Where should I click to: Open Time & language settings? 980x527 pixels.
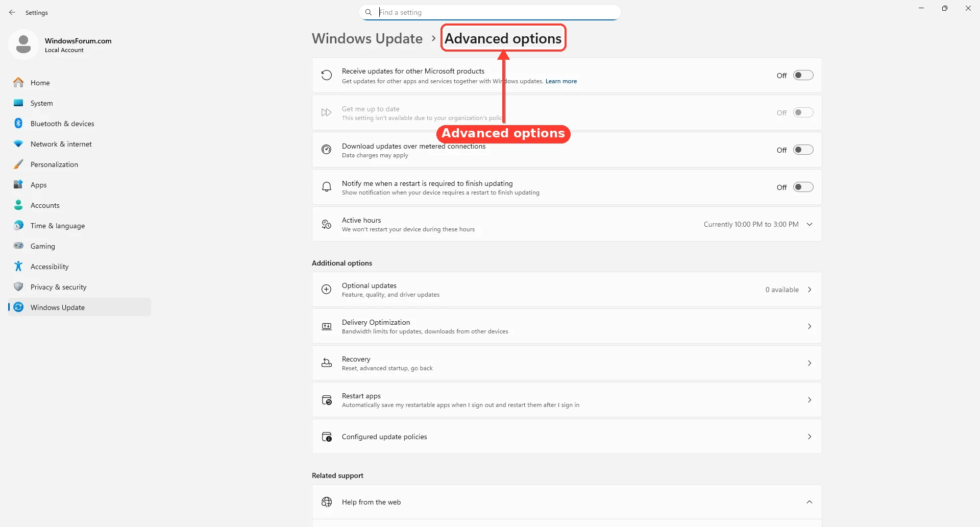click(79, 225)
